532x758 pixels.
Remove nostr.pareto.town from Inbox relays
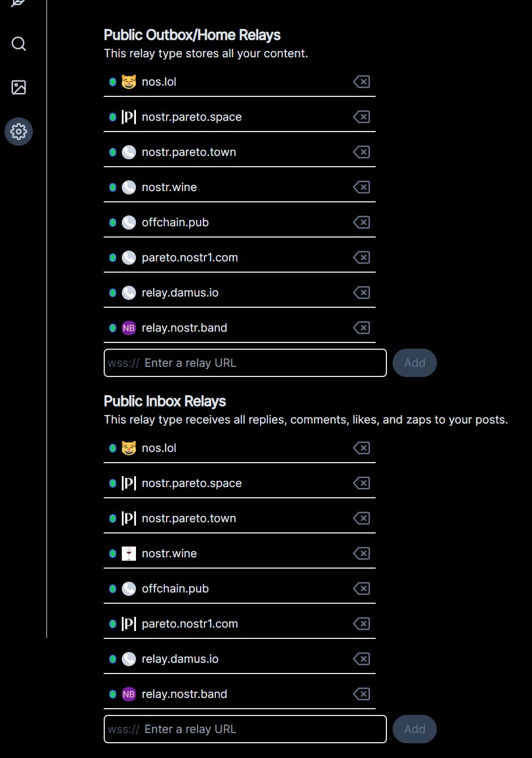click(x=361, y=518)
